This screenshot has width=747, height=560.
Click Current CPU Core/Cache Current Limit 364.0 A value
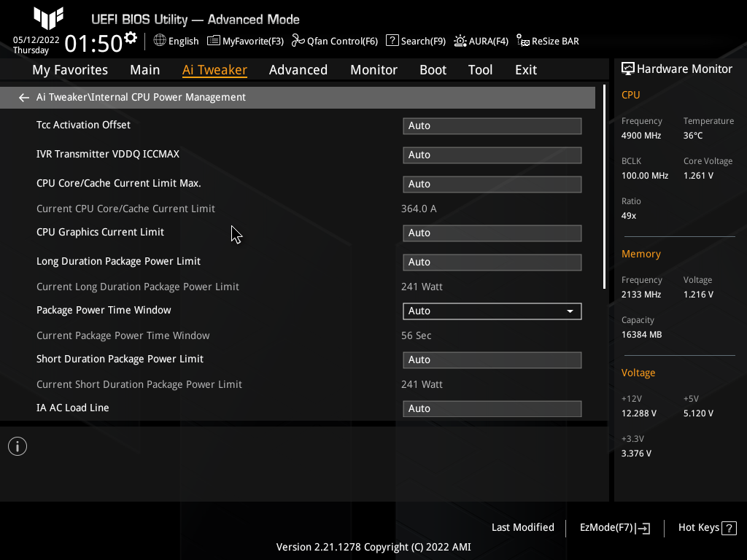click(x=419, y=209)
